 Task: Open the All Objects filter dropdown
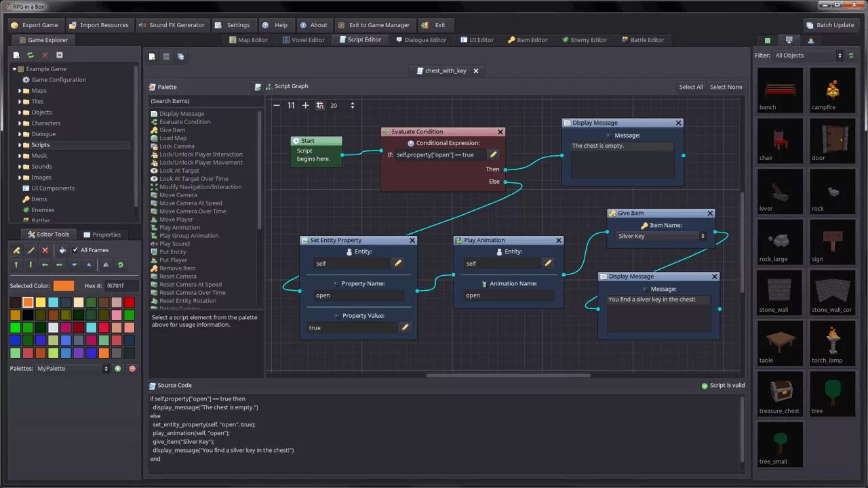coord(807,55)
